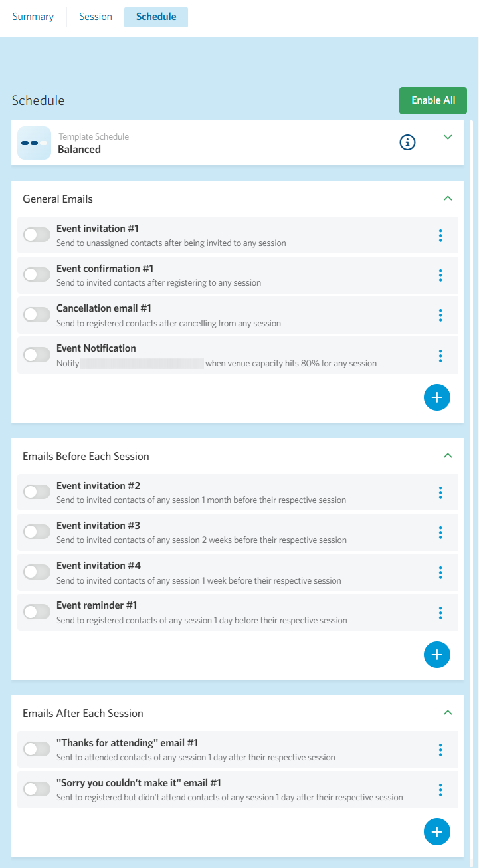The width and height of the screenshot is (479, 868).
Task: Switch on Event invitation #4 email
Action: coord(37,572)
